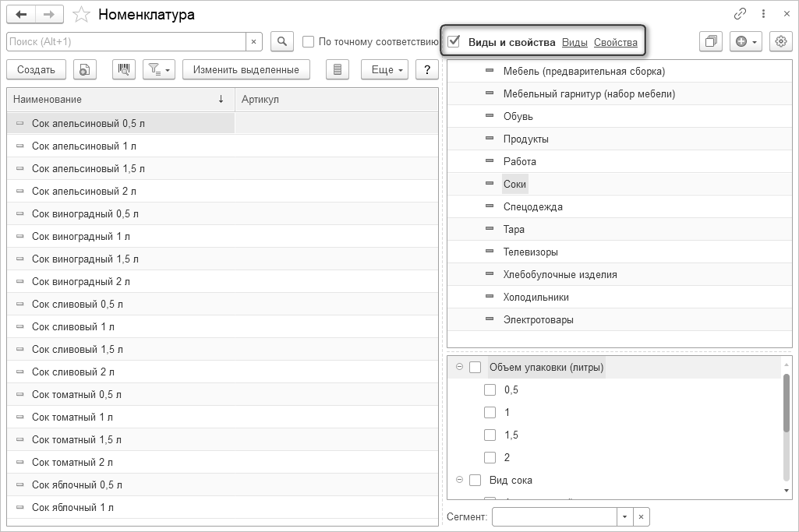The height and width of the screenshot is (532, 799).
Task: Select the Соки category in the list
Action: pos(515,184)
